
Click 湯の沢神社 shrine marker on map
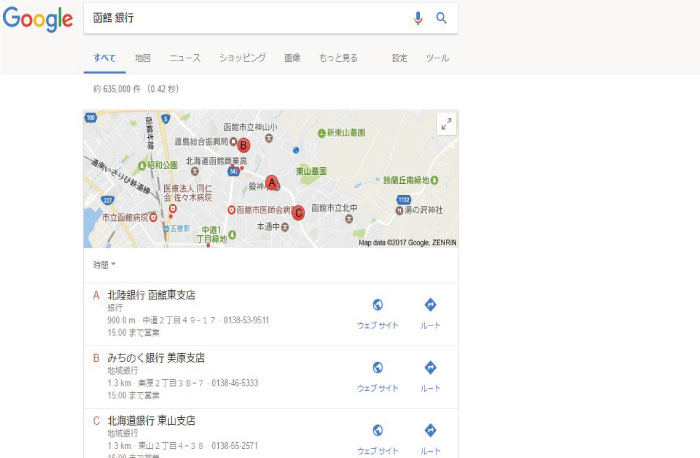click(399, 210)
